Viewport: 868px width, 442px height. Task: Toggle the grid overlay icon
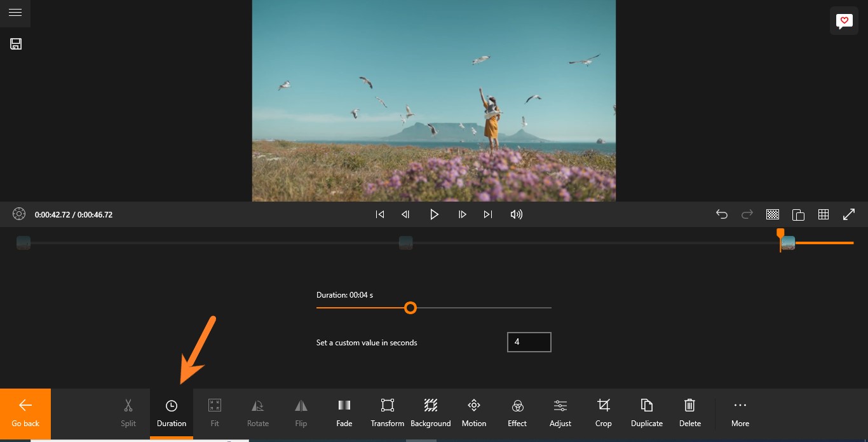(824, 214)
